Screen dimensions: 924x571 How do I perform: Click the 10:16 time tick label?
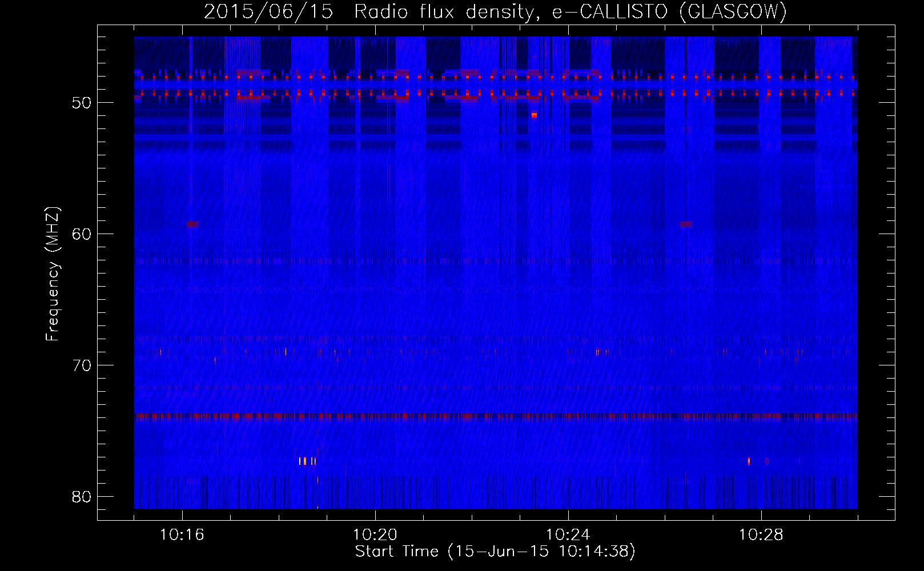[182, 535]
